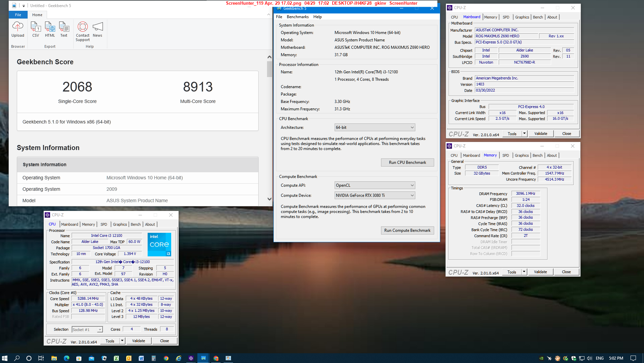Click the Single-Core Score 2068 value
644x363 pixels.
(x=77, y=87)
